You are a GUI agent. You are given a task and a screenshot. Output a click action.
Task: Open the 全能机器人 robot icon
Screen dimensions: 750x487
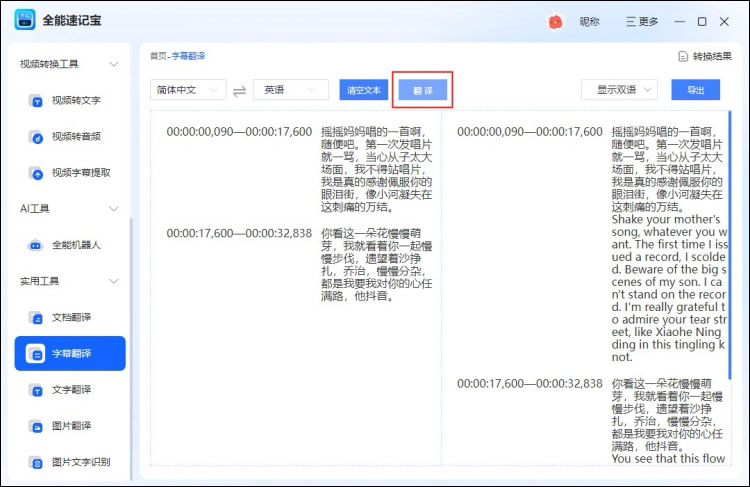pyautogui.click(x=36, y=245)
